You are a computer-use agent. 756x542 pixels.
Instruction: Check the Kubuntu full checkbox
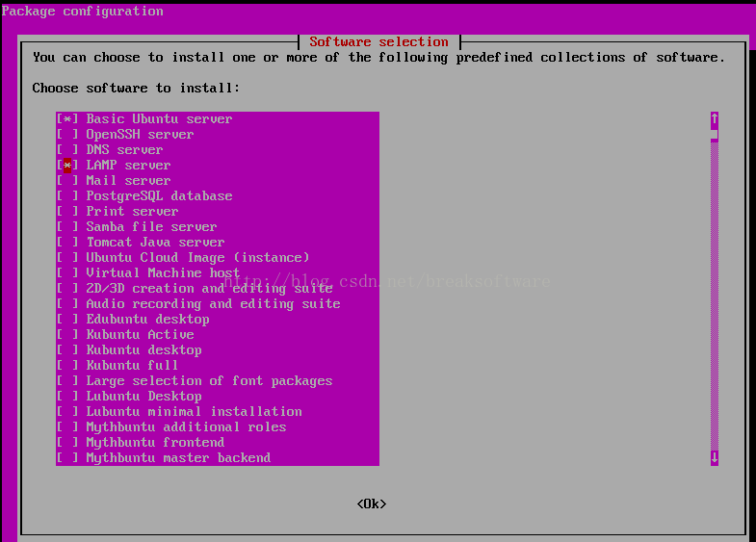point(67,366)
